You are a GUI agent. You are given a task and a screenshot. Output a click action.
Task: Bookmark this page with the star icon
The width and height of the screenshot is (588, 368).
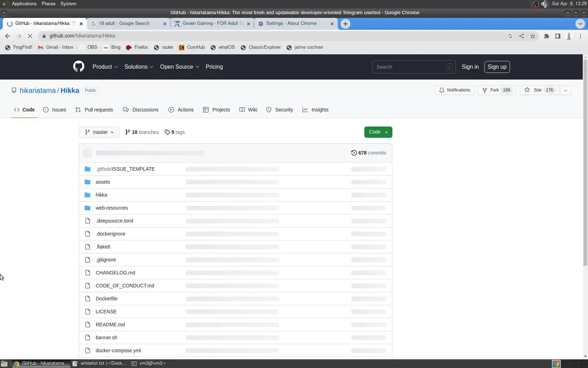(x=533, y=36)
